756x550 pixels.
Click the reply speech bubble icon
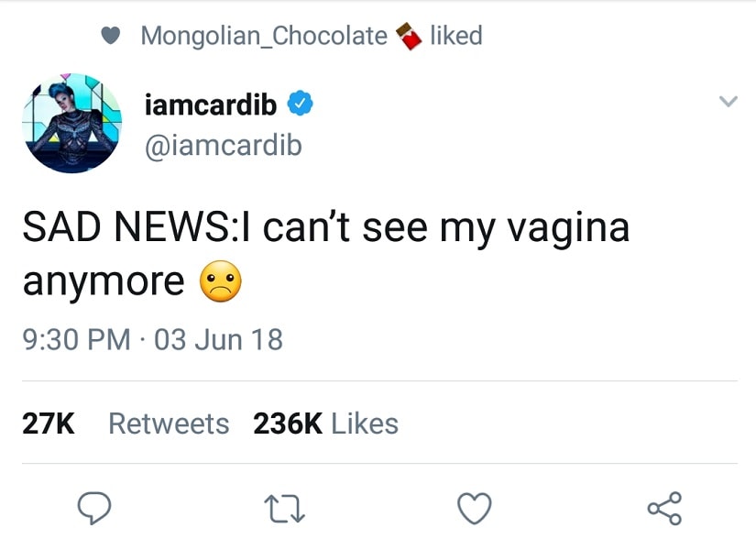pos(94,507)
